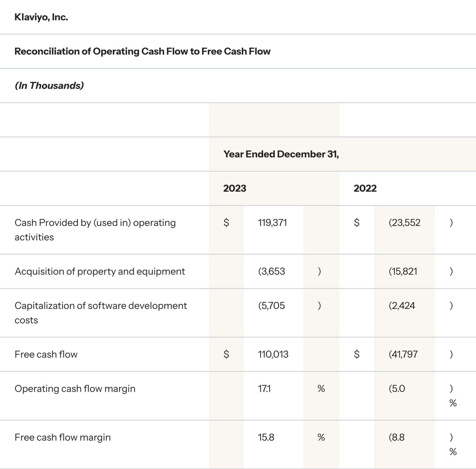The width and height of the screenshot is (476, 469).
Task: Click the (5,705 value
Action: click(x=272, y=306)
